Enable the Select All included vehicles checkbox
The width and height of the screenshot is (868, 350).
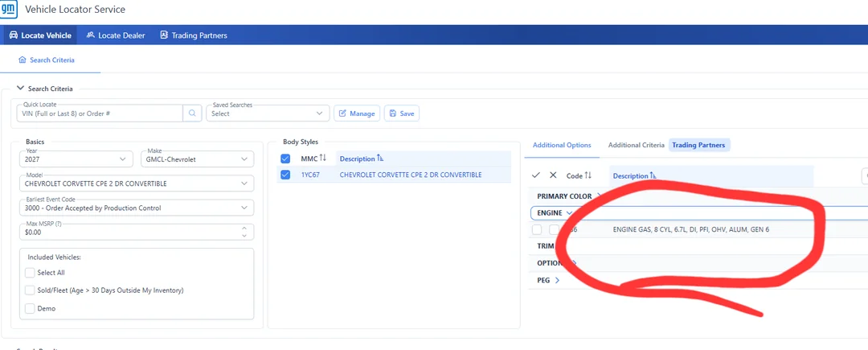[30, 273]
